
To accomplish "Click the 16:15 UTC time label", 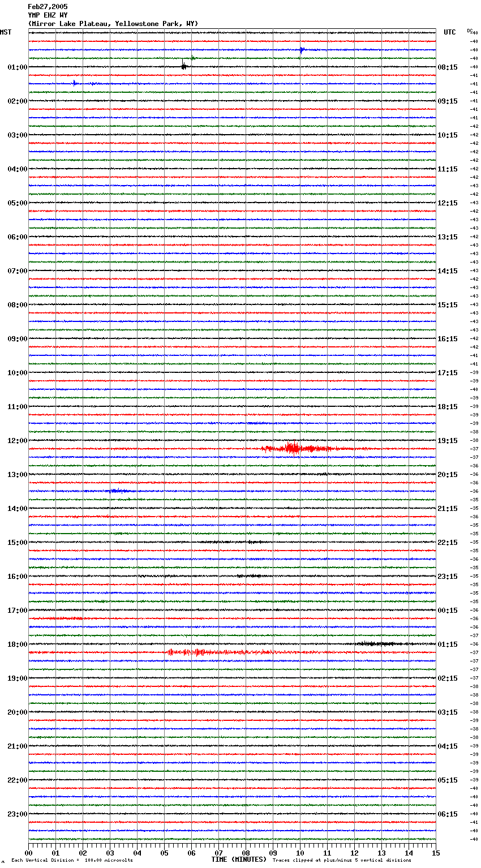I will (448, 339).
